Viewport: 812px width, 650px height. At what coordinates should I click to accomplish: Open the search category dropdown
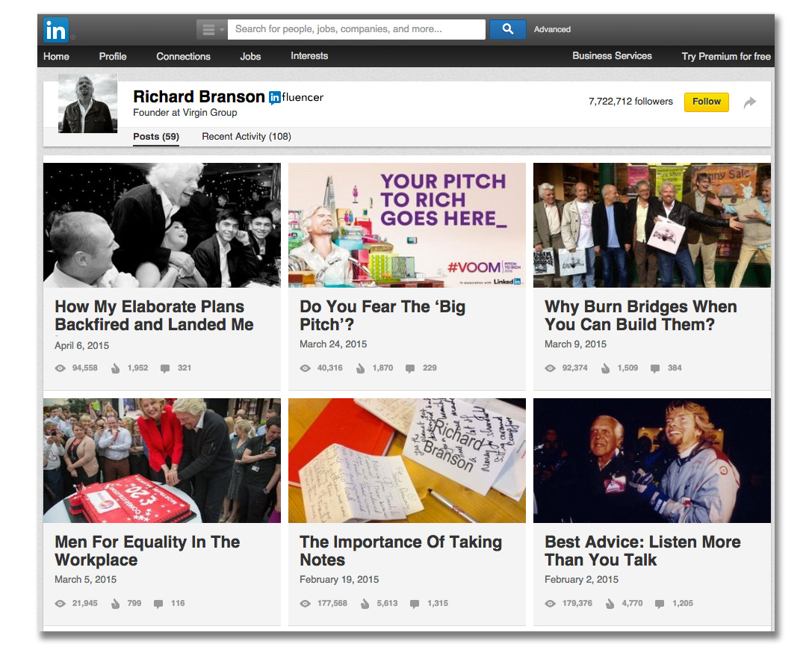click(211, 29)
